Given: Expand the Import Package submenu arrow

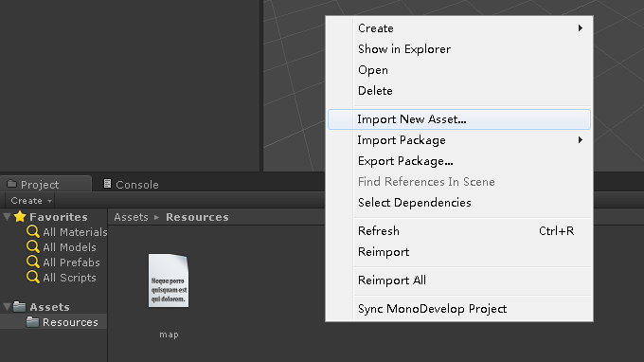Looking at the screenshot, I should (x=581, y=140).
